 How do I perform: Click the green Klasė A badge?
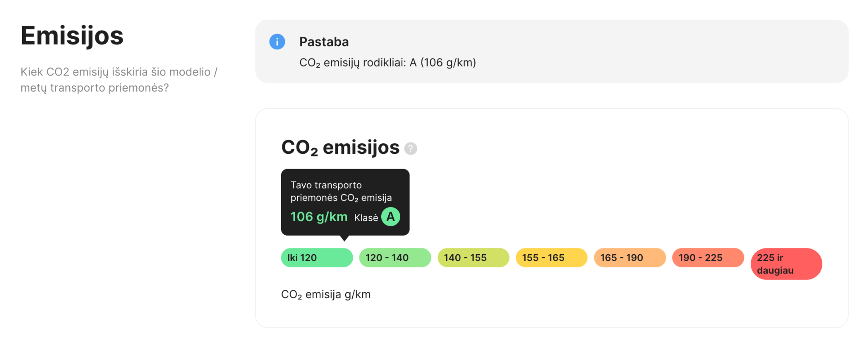click(390, 217)
